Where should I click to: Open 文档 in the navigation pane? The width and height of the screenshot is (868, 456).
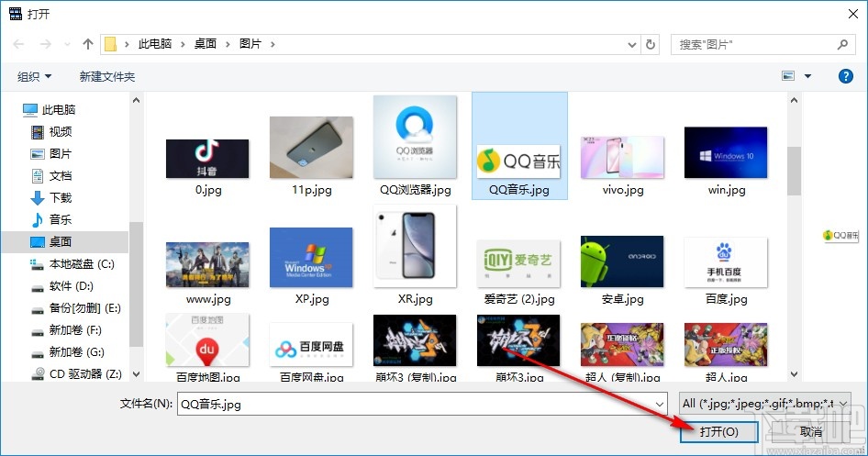tap(51, 176)
